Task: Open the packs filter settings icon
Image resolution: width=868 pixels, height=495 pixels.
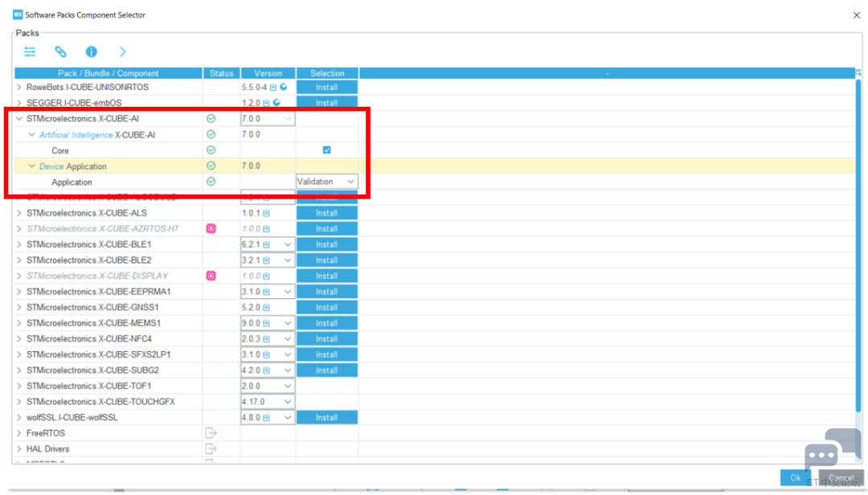Action: [x=30, y=52]
